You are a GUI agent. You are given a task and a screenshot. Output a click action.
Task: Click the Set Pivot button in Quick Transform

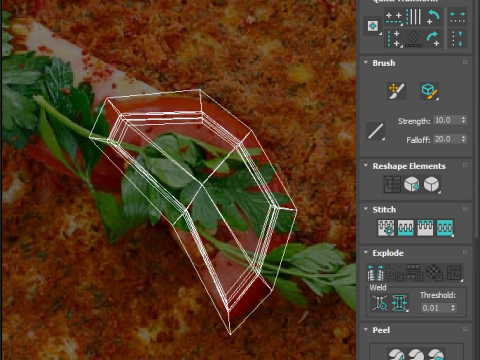(x=373, y=26)
